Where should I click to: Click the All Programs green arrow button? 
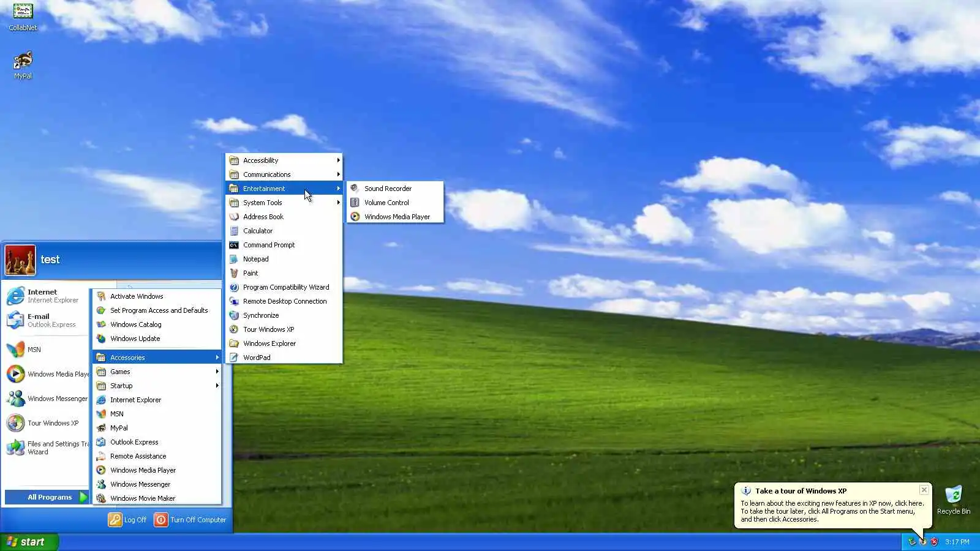coord(83,497)
